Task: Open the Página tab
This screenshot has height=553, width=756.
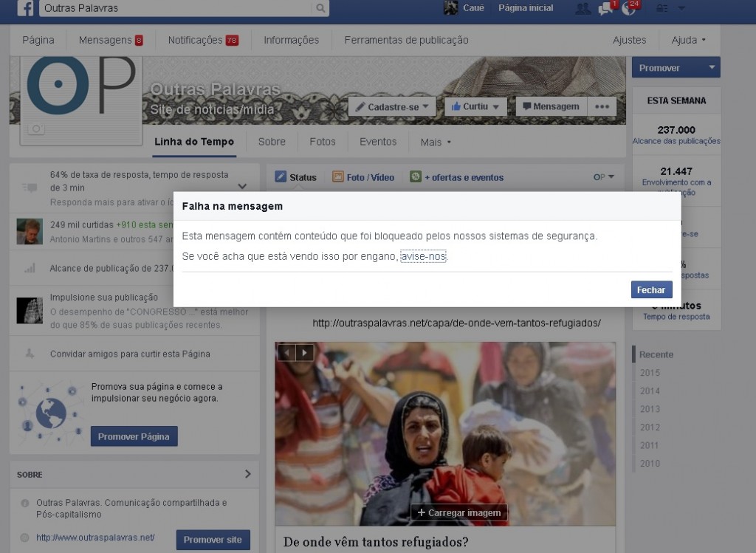Action: (38, 40)
